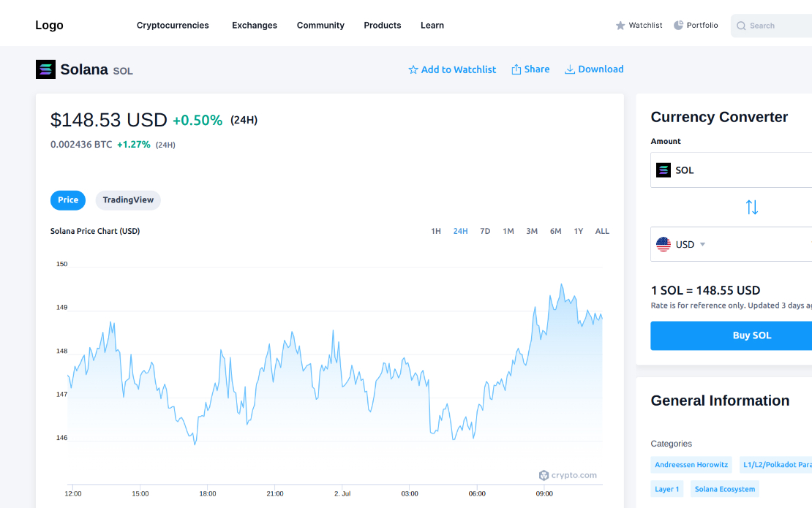Open the Watchlist link in header
Image resolution: width=812 pixels, height=508 pixels.
(x=645, y=26)
